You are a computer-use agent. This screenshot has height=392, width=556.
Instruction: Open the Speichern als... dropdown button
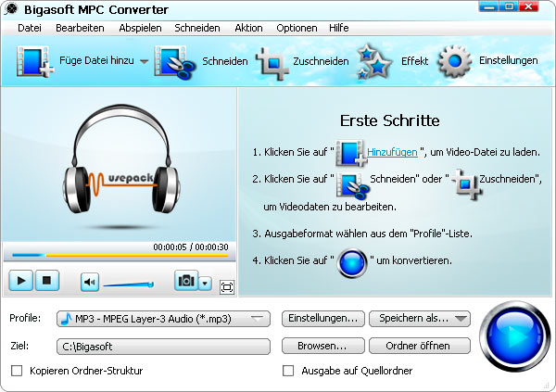point(420,318)
